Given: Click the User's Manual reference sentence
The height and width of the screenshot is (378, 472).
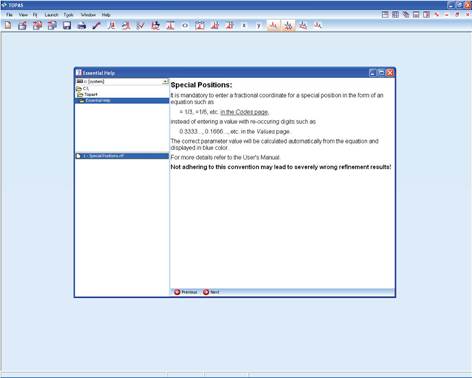Looking at the screenshot, I should coord(226,157).
